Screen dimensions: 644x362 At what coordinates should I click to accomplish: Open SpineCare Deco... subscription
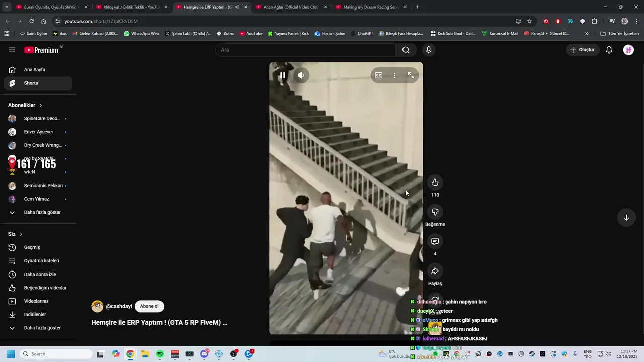(38, 119)
